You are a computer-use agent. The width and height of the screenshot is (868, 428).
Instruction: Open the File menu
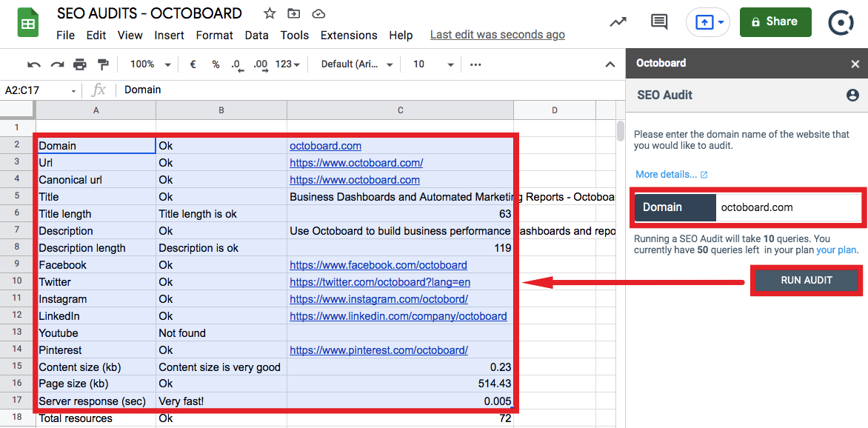click(x=65, y=36)
